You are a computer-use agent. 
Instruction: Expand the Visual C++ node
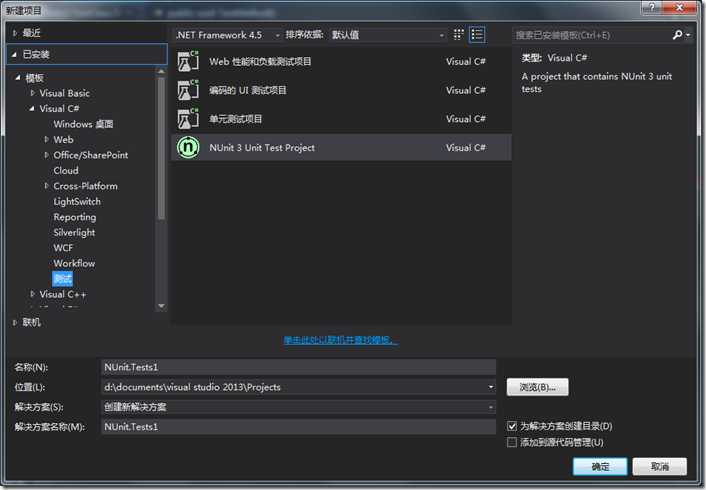tap(32, 294)
